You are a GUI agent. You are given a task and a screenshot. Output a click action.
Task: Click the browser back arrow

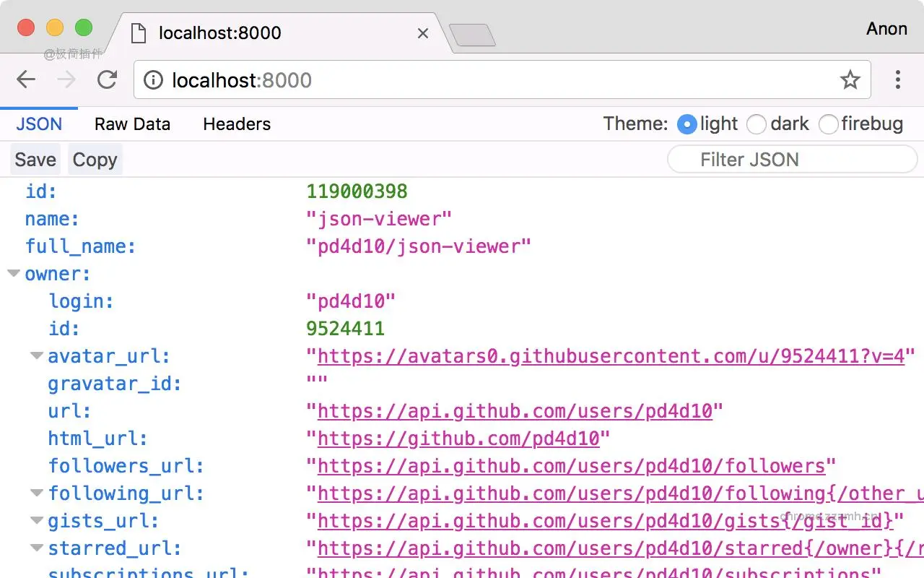[25, 79]
